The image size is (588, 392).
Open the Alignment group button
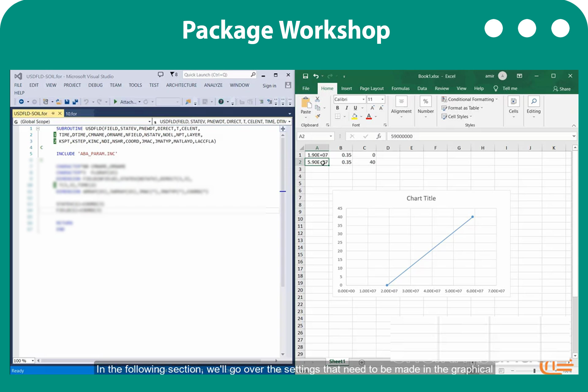point(401,107)
